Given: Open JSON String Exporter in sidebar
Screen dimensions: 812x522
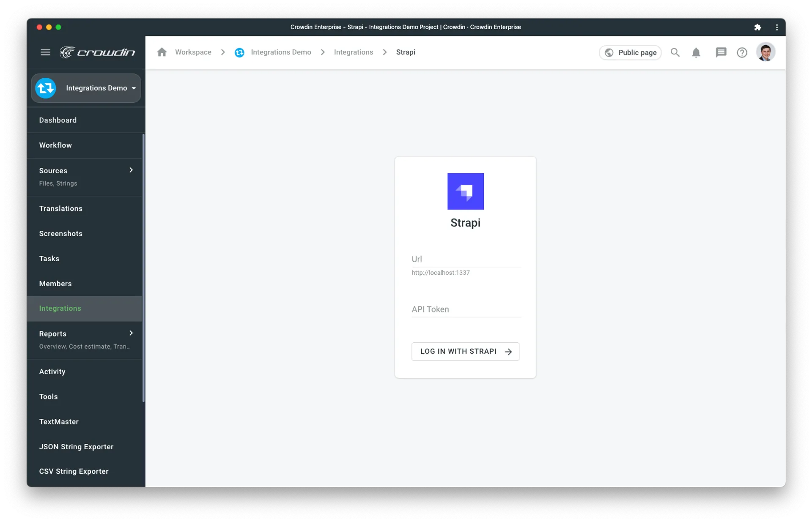Looking at the screenshot, I should pos(85,446).
